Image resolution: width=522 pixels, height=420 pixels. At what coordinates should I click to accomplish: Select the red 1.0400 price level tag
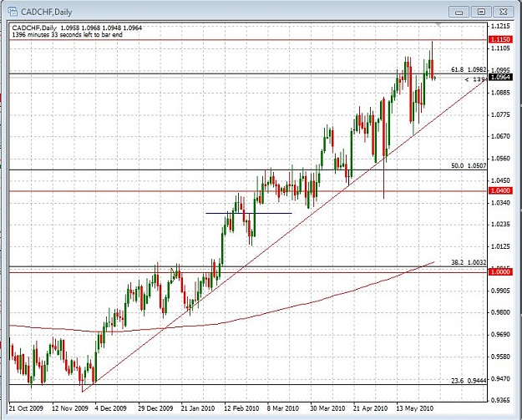(500, 190)
